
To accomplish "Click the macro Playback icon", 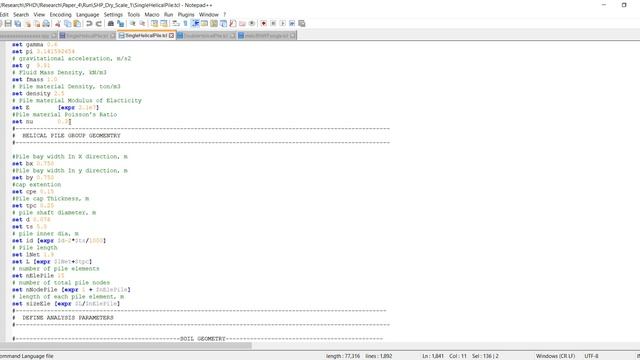I will [282, 24].
